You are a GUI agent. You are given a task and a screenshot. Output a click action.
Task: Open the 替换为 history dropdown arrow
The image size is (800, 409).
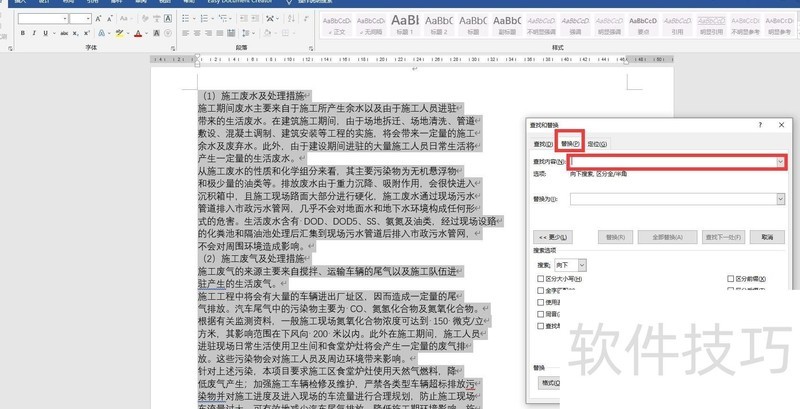(780, 199)
